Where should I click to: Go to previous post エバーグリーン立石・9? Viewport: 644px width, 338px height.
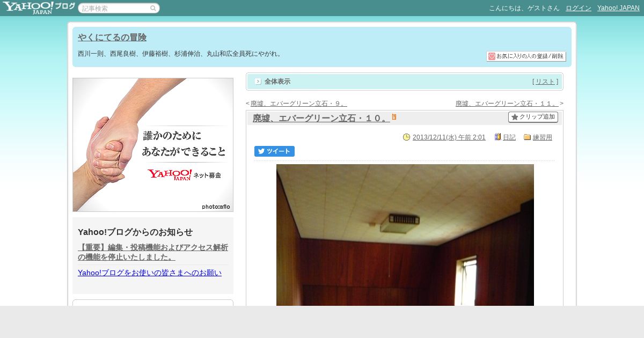point(299,104)
